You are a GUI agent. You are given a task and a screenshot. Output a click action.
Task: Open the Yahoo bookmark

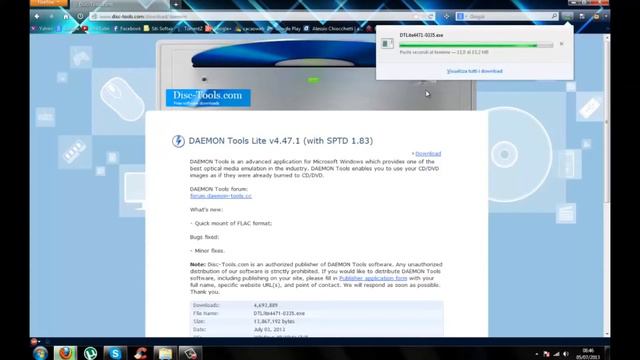[x=42, y=29]
